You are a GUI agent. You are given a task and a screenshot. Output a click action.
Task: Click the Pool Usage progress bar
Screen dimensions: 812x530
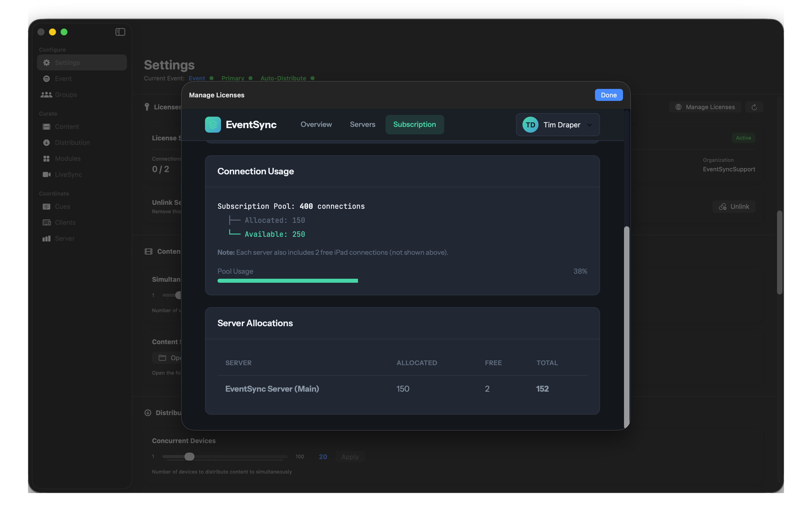click(x=402, y=281)
